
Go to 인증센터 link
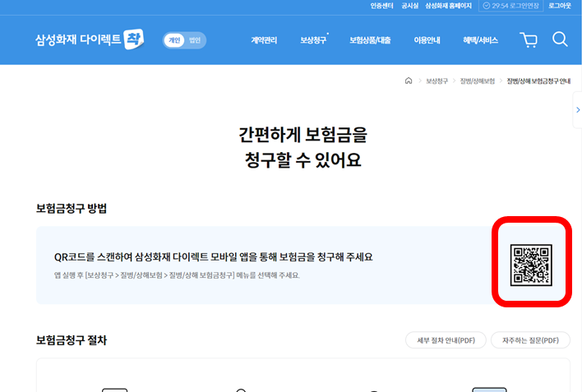(x=381, y=6)
